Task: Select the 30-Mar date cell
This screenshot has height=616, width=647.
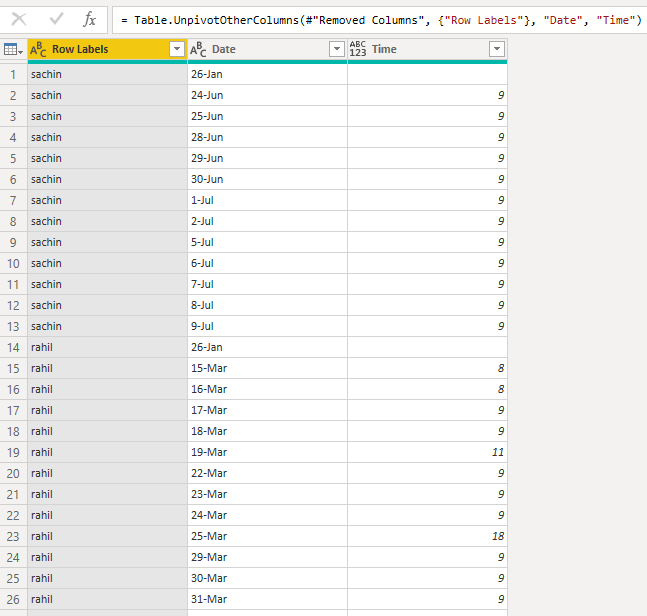Action: (x=267, y=579)
